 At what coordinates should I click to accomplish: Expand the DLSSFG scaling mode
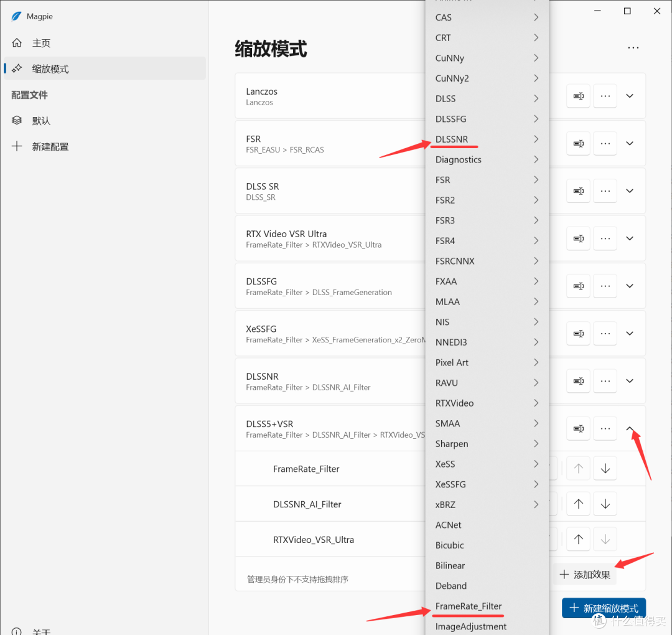pyautogui.click(x=630, y=286)
